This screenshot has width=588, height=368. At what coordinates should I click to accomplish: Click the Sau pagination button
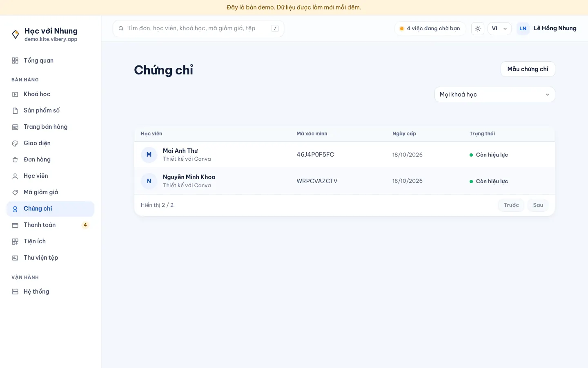pos(538,205)
